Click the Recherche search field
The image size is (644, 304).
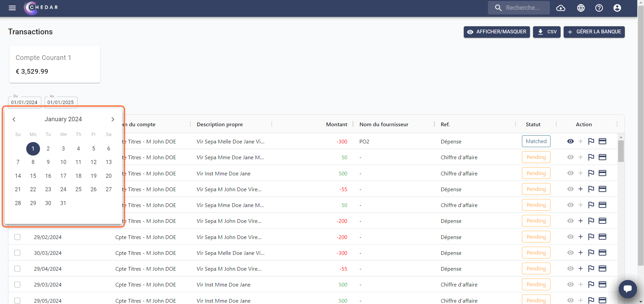click(x=519, y=8)
